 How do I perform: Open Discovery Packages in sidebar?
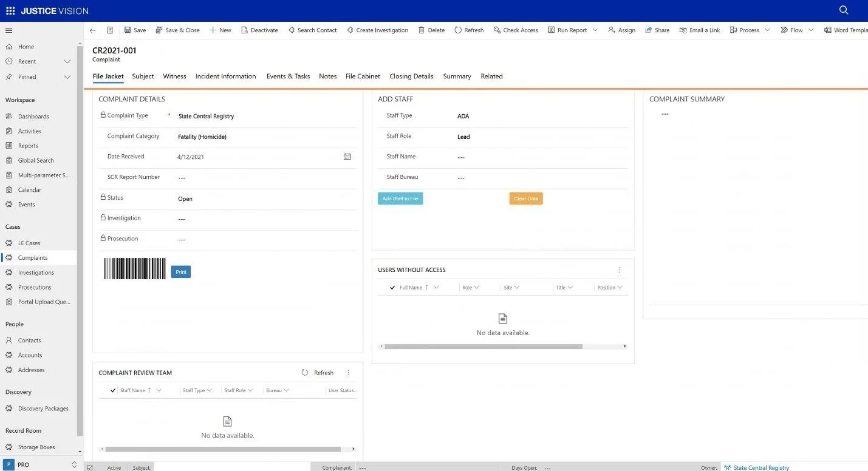43,408
